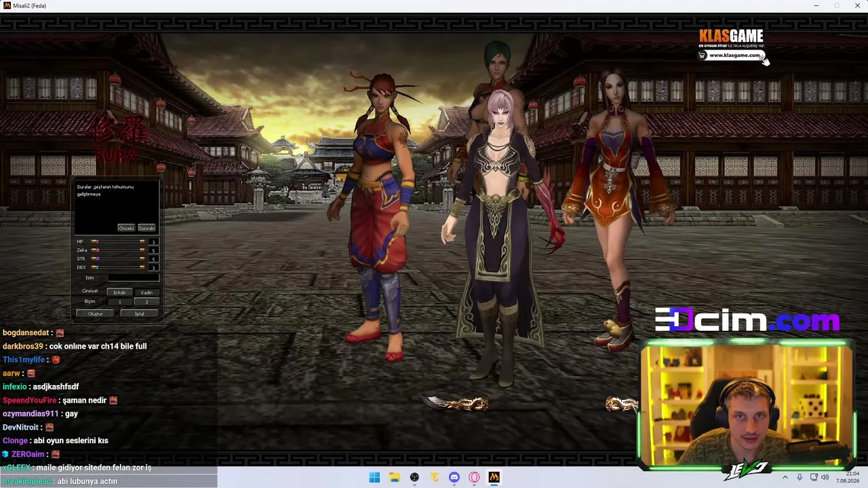Click the Zeka stat value box
The width and height of the screenshot is (868, 488).
[x=154, y=250]
